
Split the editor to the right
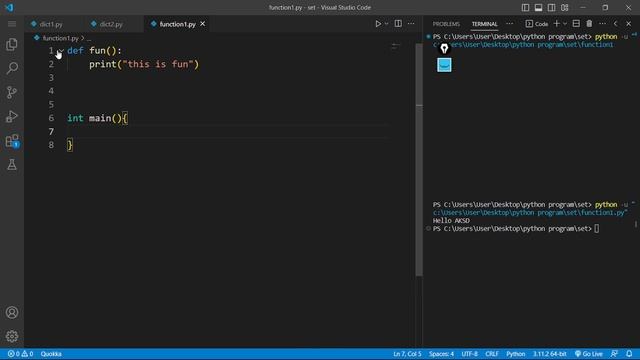398,24
